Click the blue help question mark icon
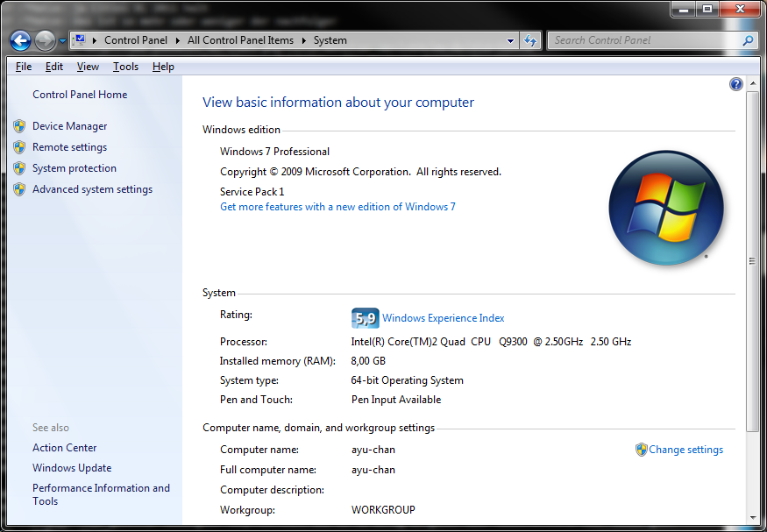767x532 pixels. point(736,84)
